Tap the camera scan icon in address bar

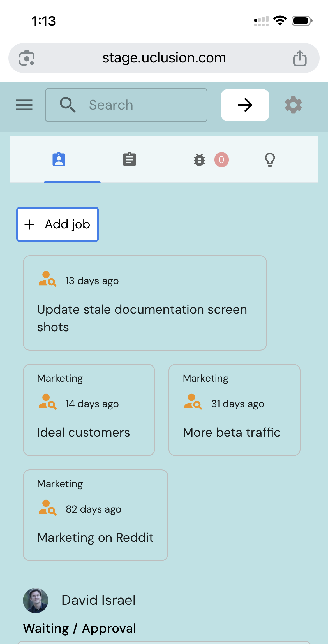coord(27,58)
